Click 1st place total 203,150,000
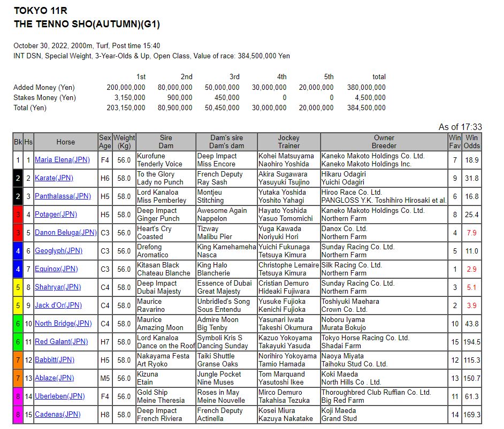 point(126,108)
